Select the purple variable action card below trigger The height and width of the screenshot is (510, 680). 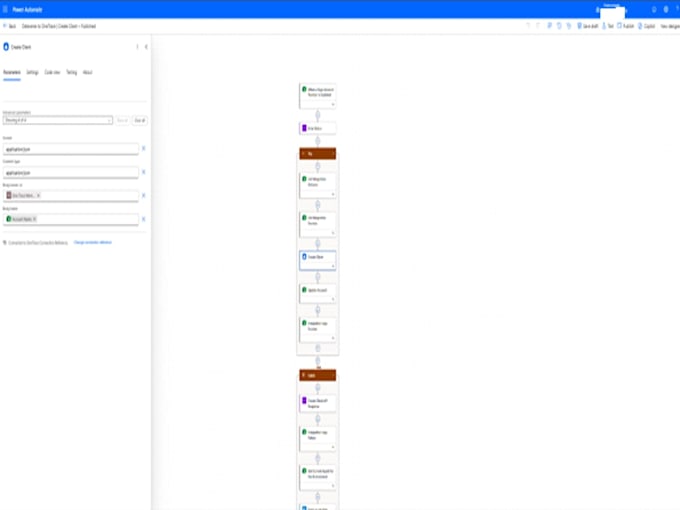(317, 128)
